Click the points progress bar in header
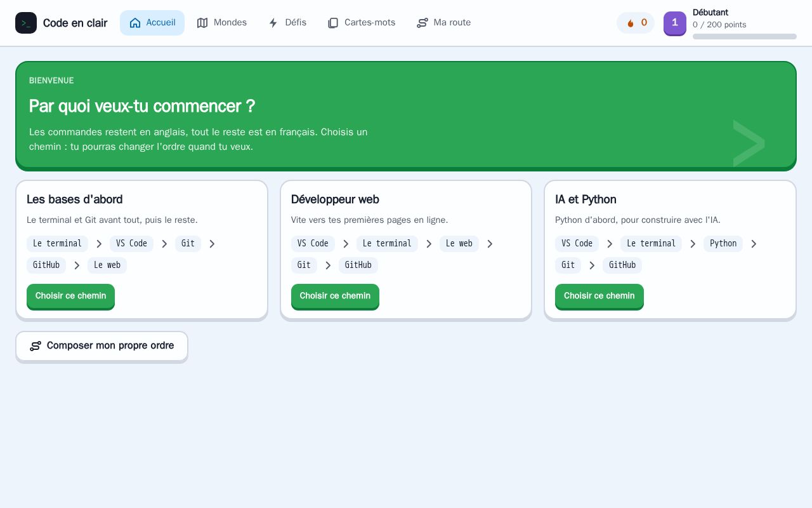 tap(745, 37)
